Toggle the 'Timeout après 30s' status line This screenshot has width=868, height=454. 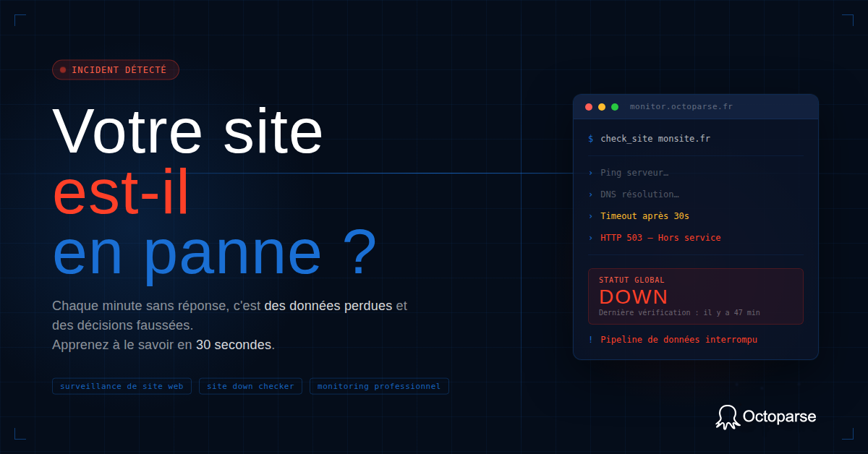(644, 215)
